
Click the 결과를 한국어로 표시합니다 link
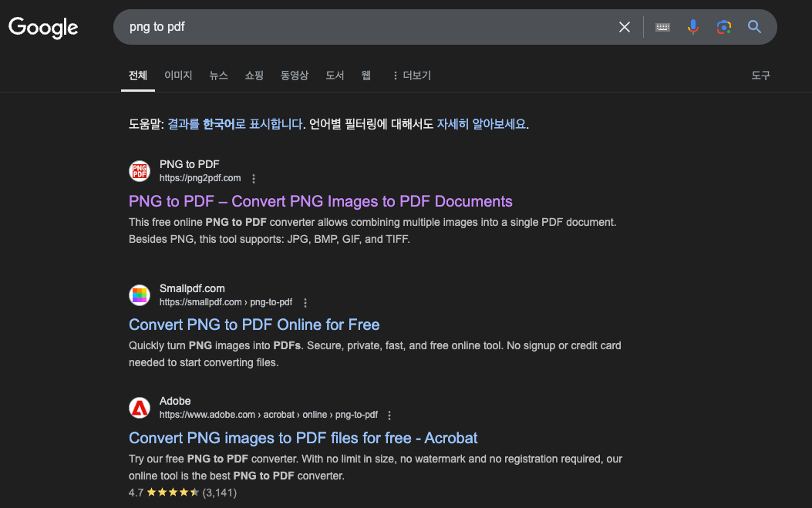pos(235,124)
